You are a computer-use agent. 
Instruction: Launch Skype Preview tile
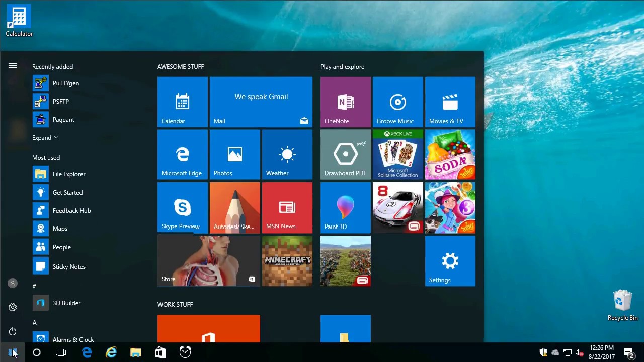coord(182,207)
